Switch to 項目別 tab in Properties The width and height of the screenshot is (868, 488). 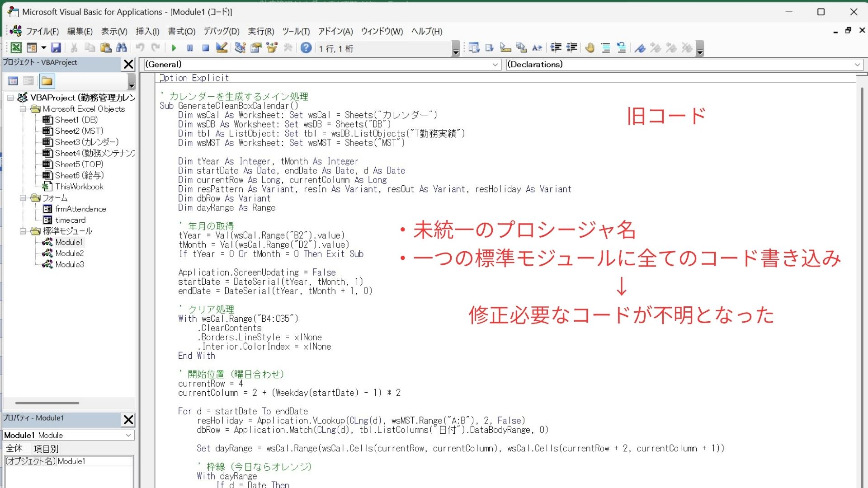46,449
